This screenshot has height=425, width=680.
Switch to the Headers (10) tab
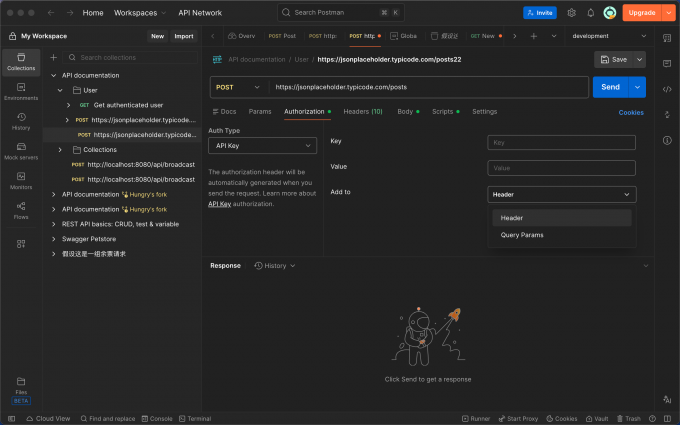click(363, 111)
